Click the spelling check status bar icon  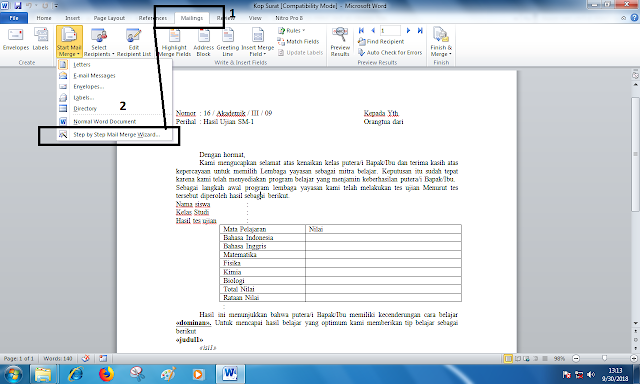pyautogui.click(x=85, y=358)
